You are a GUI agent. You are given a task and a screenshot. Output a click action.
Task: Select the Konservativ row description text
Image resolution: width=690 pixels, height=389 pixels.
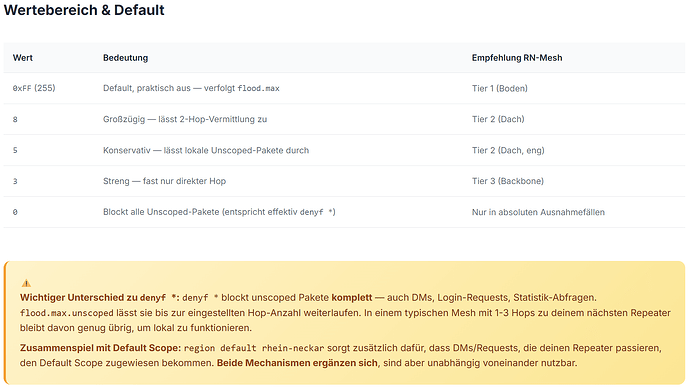point(206,150)
